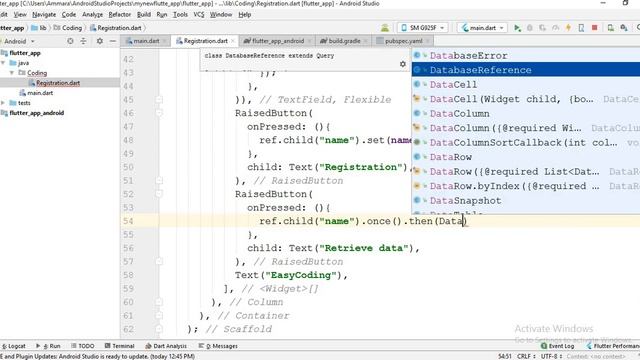Click the gear icon in documentation popup
This screenshot has width=640, height=360.
[403, 64]
